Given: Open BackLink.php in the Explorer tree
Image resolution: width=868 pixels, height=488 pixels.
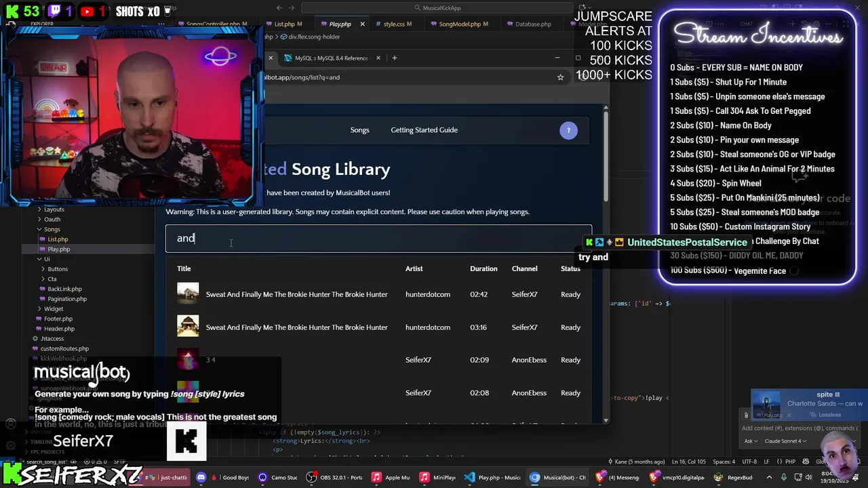Looking at the screenshot, I should (64, 289).
